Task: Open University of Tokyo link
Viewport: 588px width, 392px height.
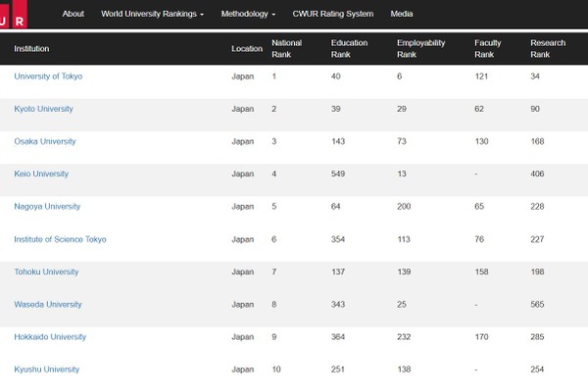Action: pyautogui.click(x=48, y=76)
